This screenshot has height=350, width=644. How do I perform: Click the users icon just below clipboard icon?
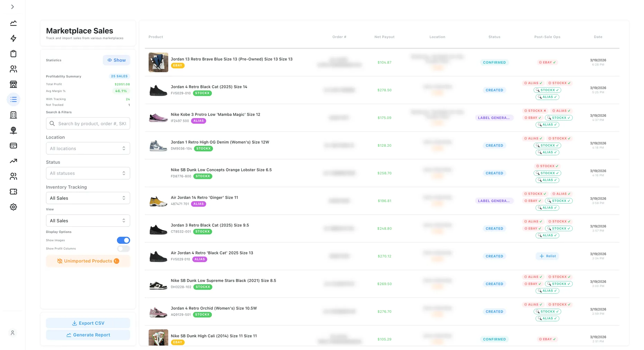coord(14,69)
